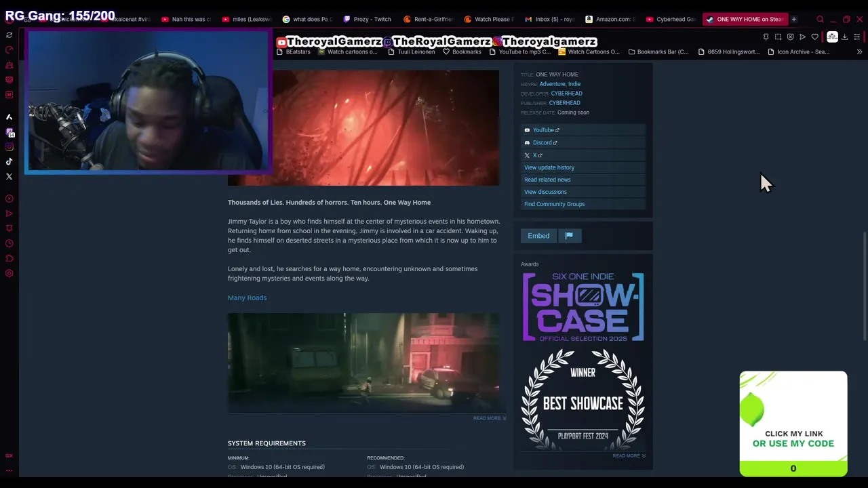The width and height of the screenshot is (868, 488).
Task: Switch to 'what does Pa' Google tab
Action: pyautogui.click(x=307, y=19)
